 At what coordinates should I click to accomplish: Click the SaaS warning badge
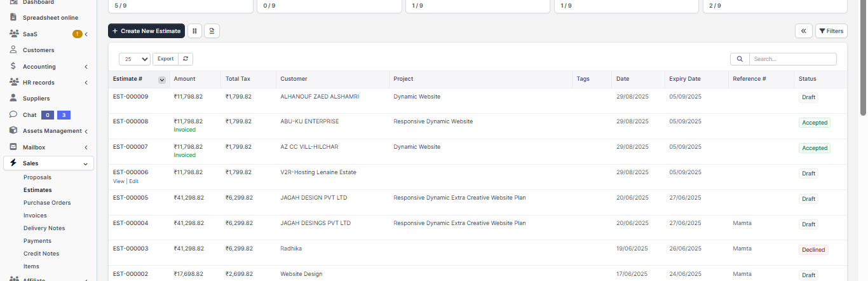pyautogui.click(x=77, y=34)
